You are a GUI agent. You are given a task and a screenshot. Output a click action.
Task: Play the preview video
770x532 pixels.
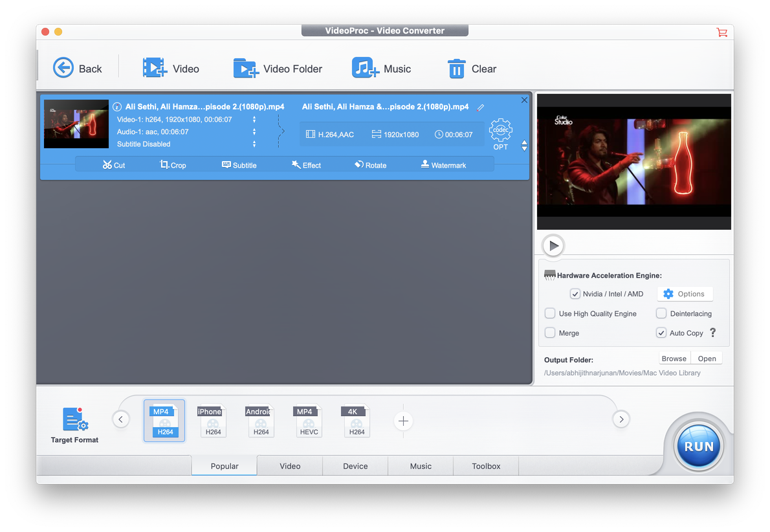pyautogui.click(x=553, y=246)
